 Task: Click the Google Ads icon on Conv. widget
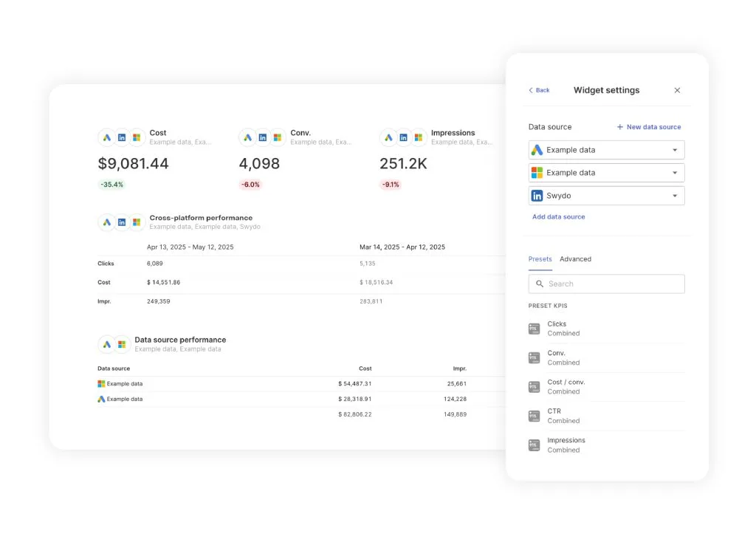coord(248,137)
